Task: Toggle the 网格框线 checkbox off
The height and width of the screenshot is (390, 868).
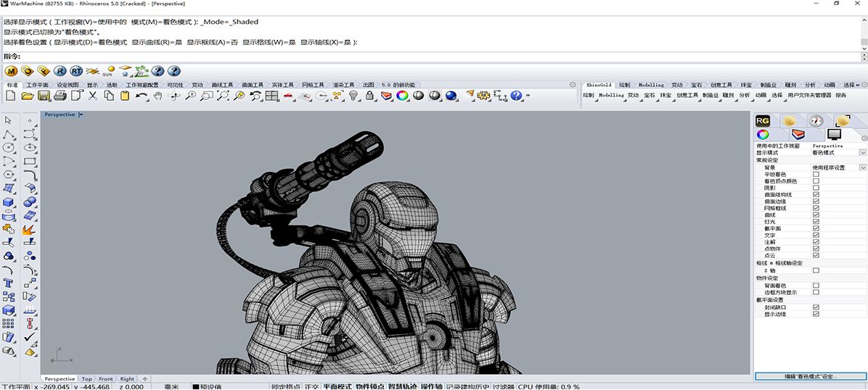Action: (x=816, y=208)
